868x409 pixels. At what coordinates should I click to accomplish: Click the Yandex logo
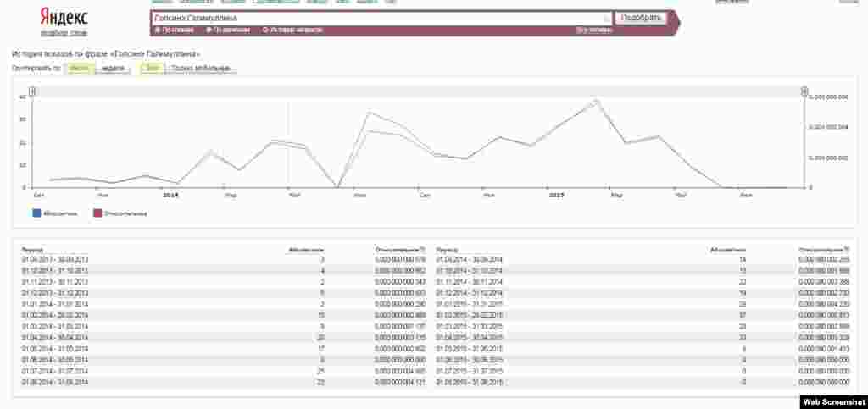(x=64, y=17)
